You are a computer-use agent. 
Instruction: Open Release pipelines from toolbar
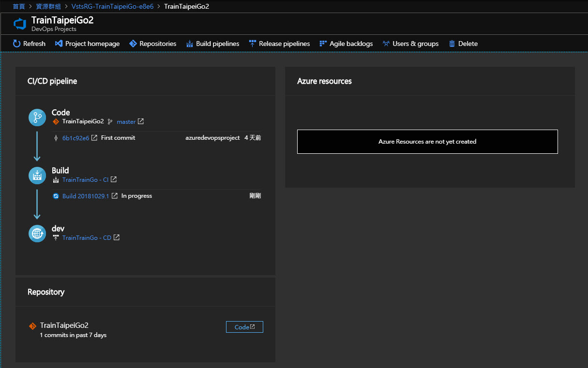pyautogui.click(x=279, y=44)
